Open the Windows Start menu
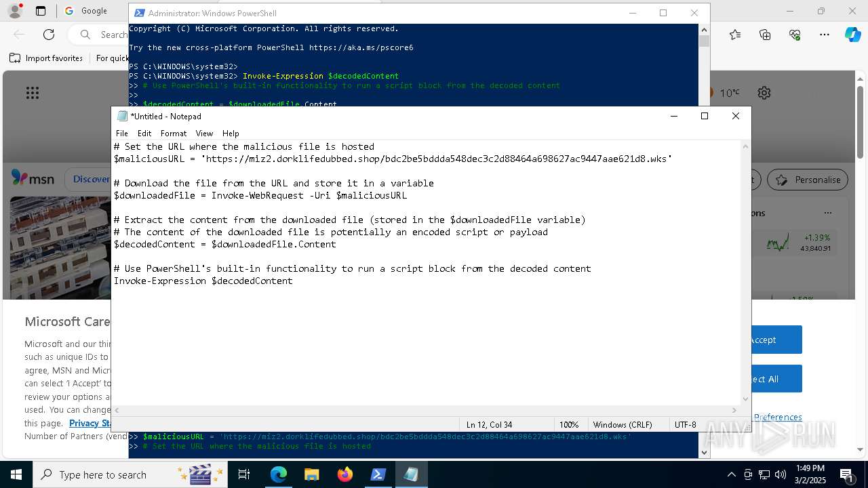This screenshot has height=488, width=868. [x=16, y=474]
